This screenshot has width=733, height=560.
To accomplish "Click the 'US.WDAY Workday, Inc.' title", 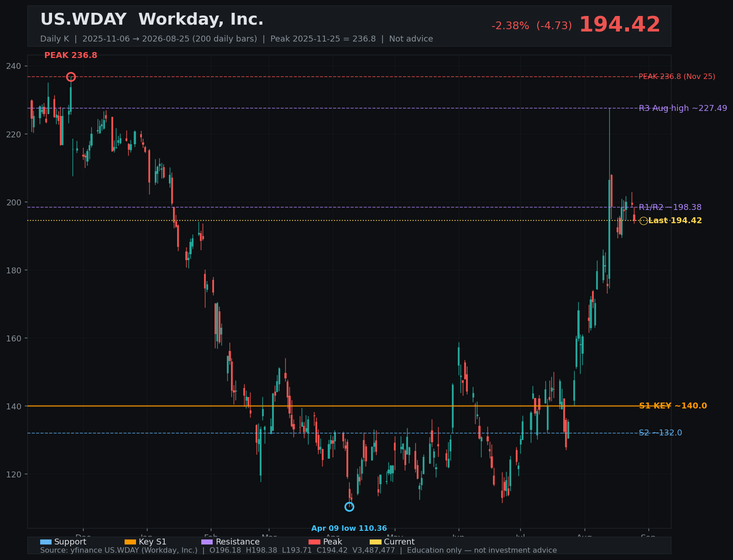I will [x=152, y=20].
